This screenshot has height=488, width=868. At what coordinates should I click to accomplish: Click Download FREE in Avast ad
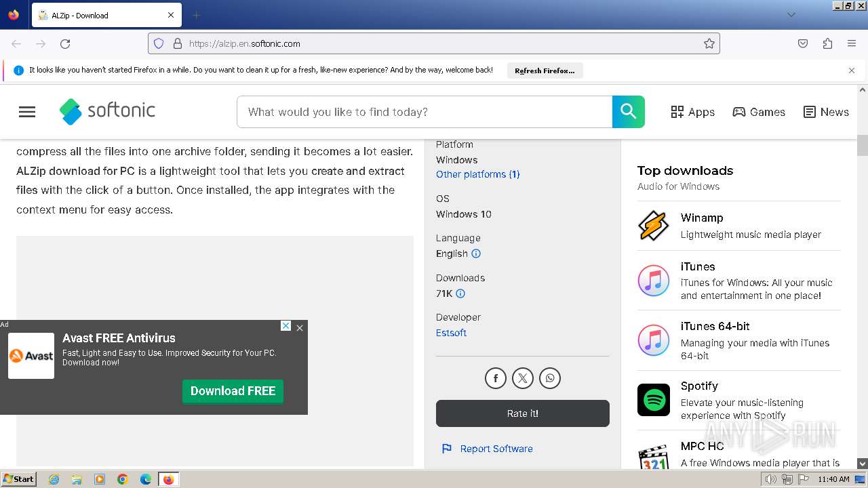pos(233,391)
